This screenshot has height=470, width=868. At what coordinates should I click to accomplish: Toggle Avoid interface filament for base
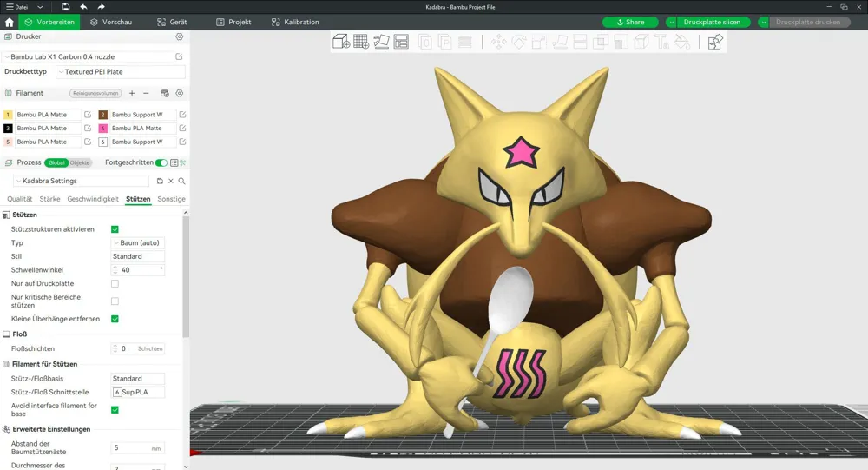click(x=115, y=409)
